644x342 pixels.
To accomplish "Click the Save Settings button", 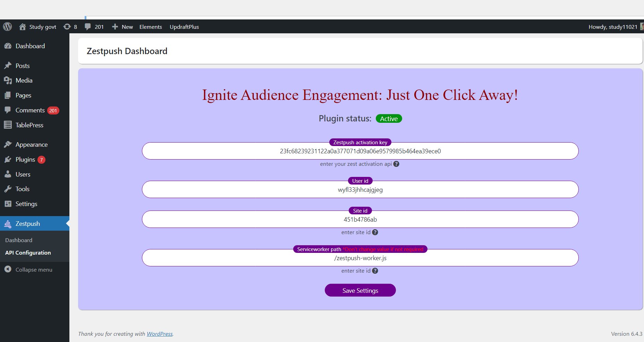I will 360,290.
